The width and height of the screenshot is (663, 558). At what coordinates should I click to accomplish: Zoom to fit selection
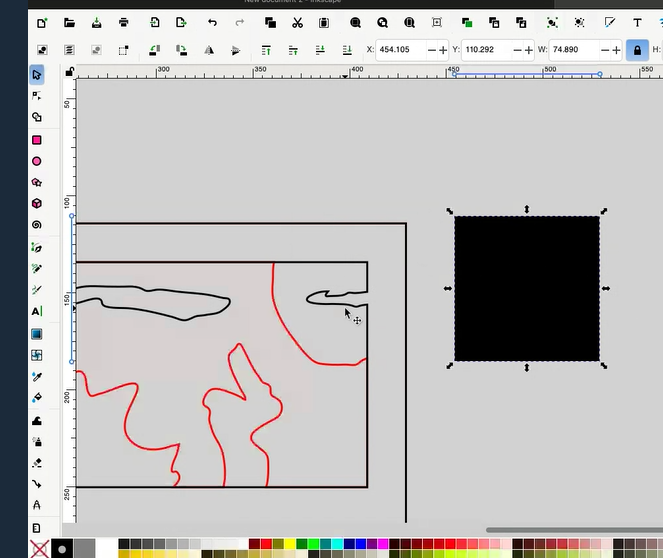tap(355, 23)
